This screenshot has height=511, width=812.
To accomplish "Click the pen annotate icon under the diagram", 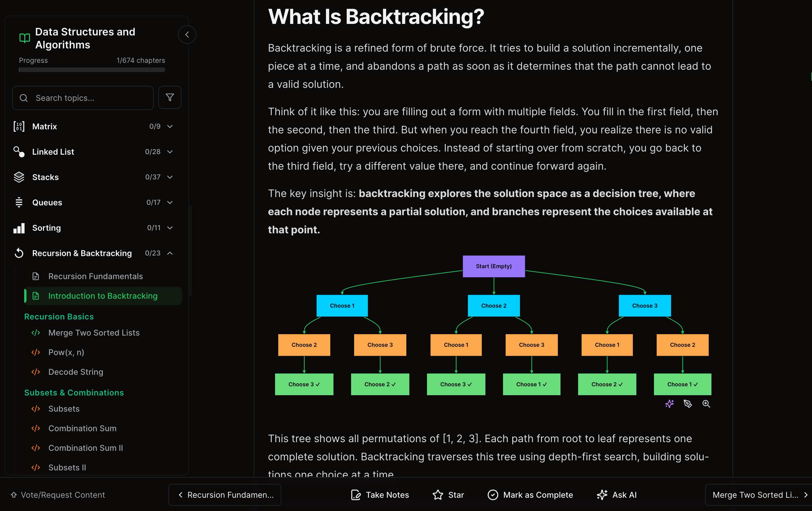I will click(x=688, y=404).
